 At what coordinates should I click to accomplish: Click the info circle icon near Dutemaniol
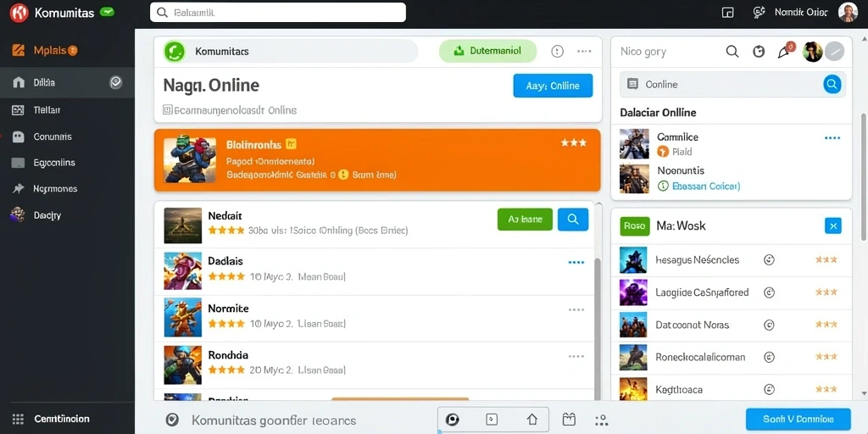click(558, 52)
